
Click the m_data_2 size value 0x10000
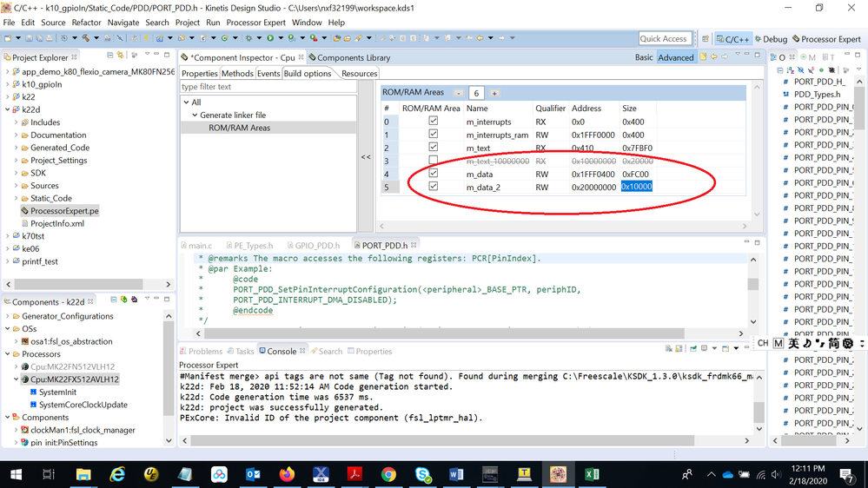point(637,187)
